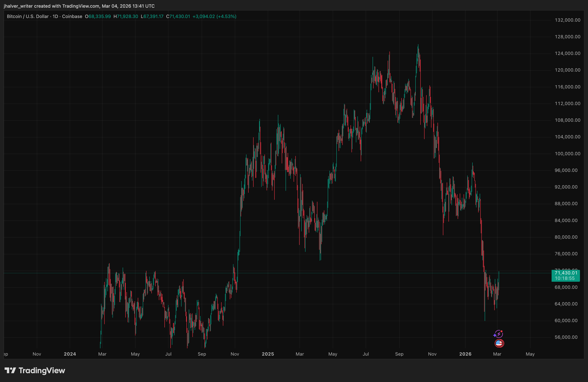This screenshot has height=382, width=588.
Task: Click the 1D interval label in legend
Action: click(x=55, y=16)
